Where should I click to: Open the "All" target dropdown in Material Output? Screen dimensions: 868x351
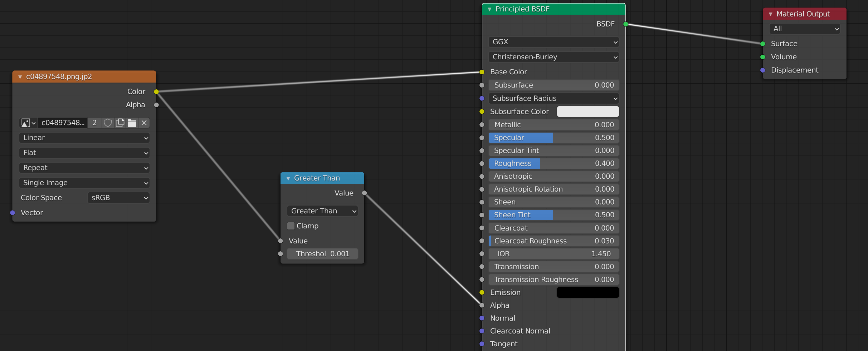(x=804, y=29)
